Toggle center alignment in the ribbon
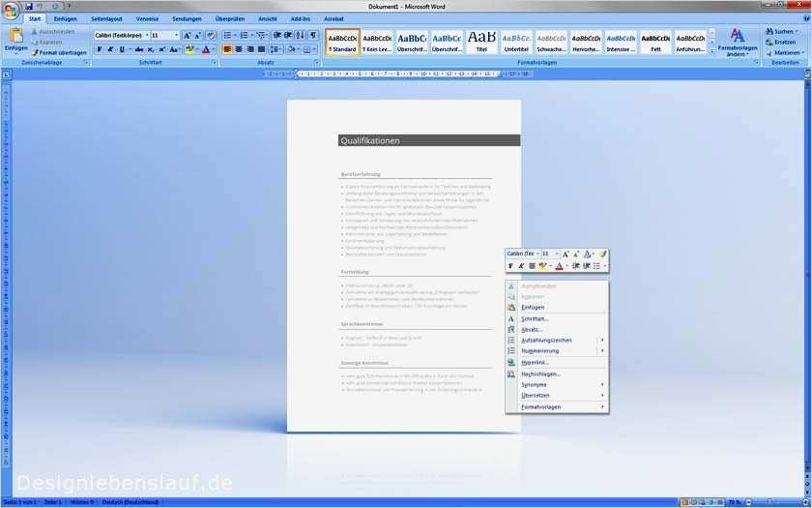The image size is (812, 508). (x=239, y=49)
